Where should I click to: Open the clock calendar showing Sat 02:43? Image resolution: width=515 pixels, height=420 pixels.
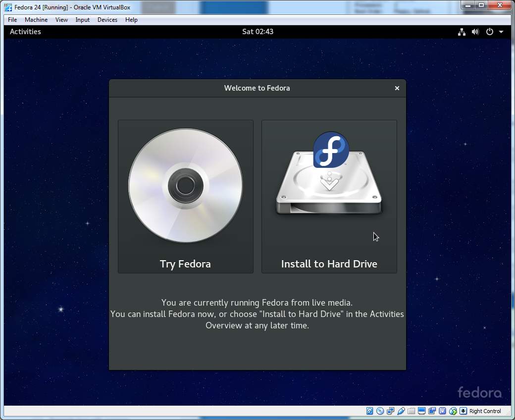[x=257, y=32]
